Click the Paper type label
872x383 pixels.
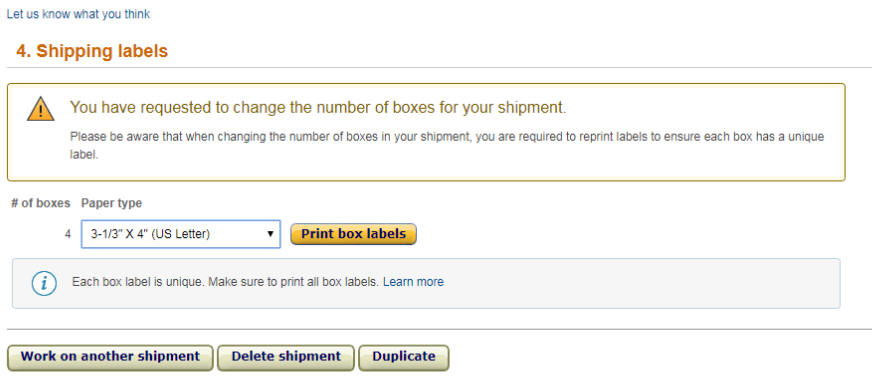pyautogui.click(x=111, y=203)
